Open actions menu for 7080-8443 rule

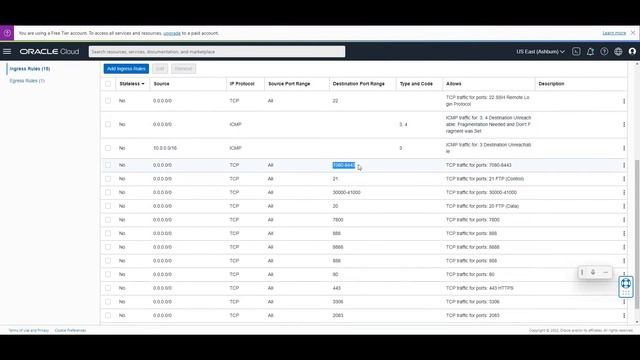(624, 165)
